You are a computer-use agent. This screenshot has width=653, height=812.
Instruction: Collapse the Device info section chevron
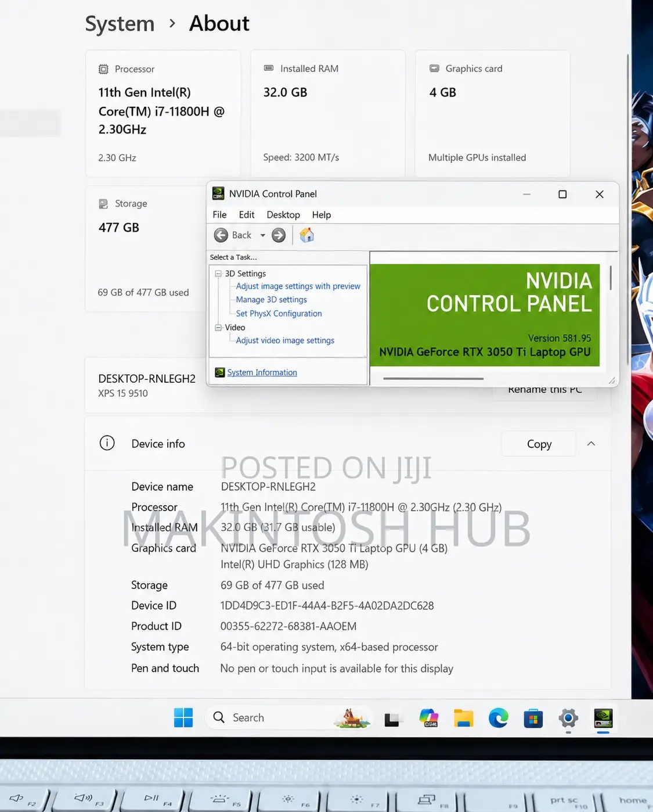[591, 444]
